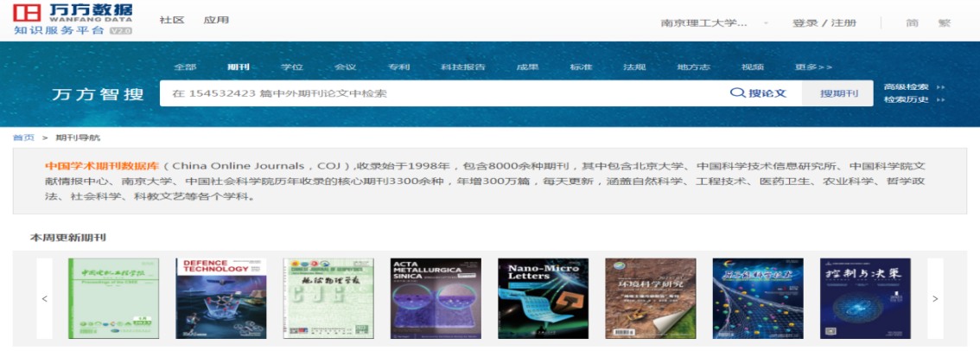Open the 环境科学研究 journal cover
The width and height of the screenshot is (980, 351).
tap(651, 298)
